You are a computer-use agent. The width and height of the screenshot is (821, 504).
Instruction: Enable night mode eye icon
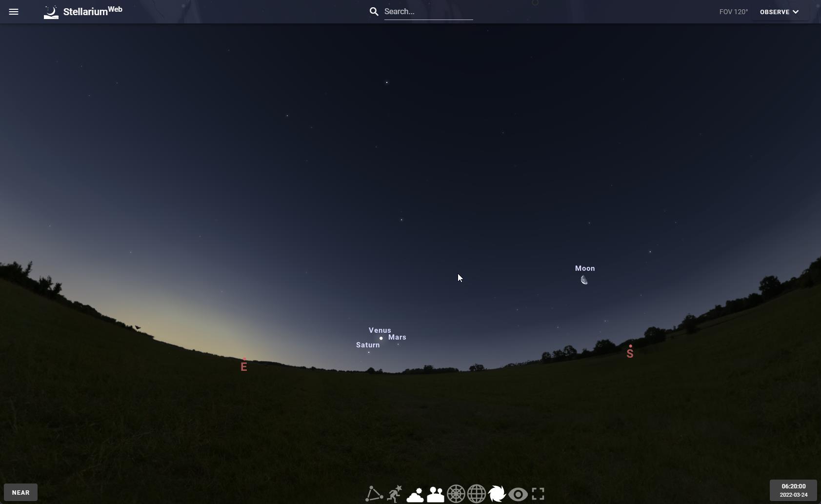click(518, 494)
